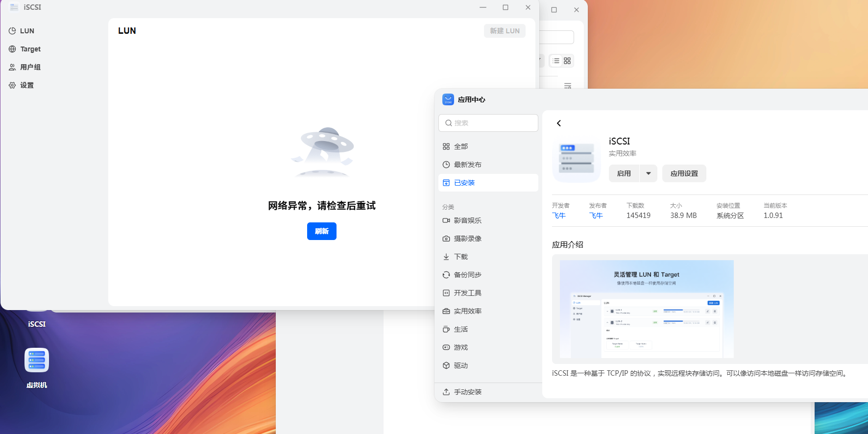
Task: Select 已安装 in 应用中心 sidebar
Action: (488, 183)
